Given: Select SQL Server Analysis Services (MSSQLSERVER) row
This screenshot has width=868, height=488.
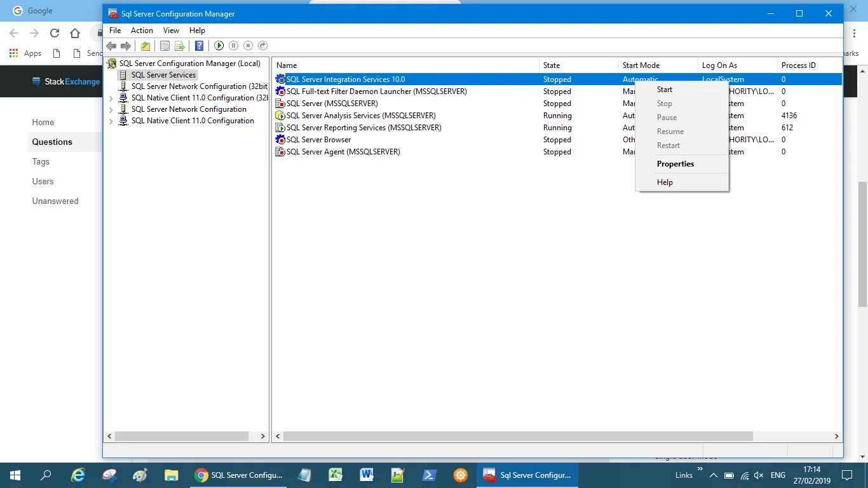Looking at the screenshot, I should click(557, 116).
